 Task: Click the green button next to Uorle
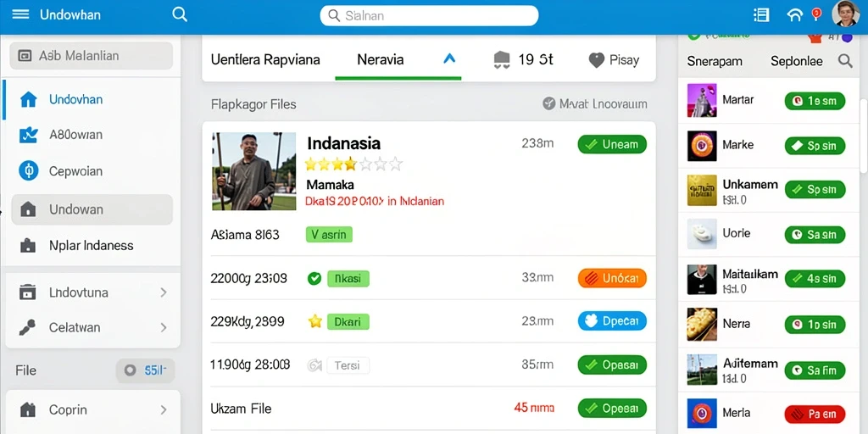(x=815, y=235)
